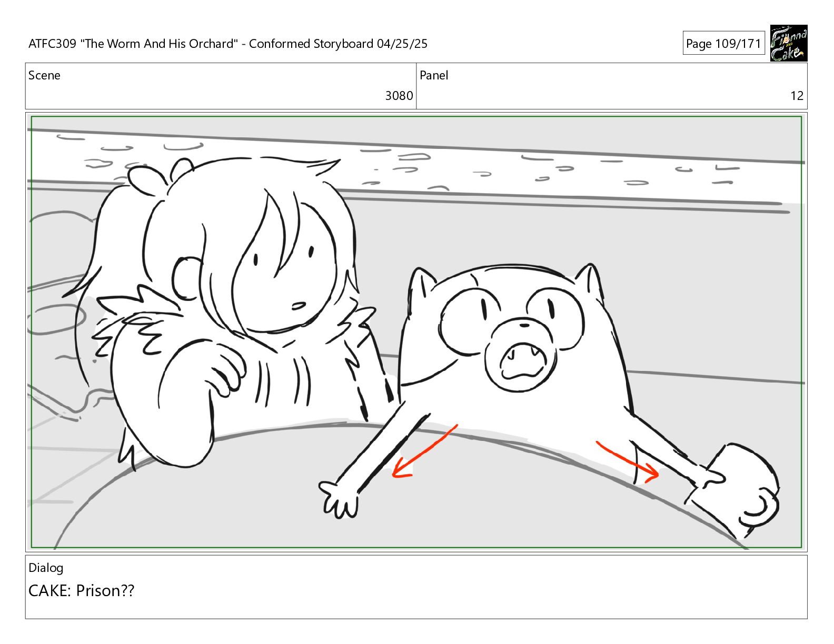Screen dimensions: 834x644
Task: Click panel number 12
Action: pos(797,95)
